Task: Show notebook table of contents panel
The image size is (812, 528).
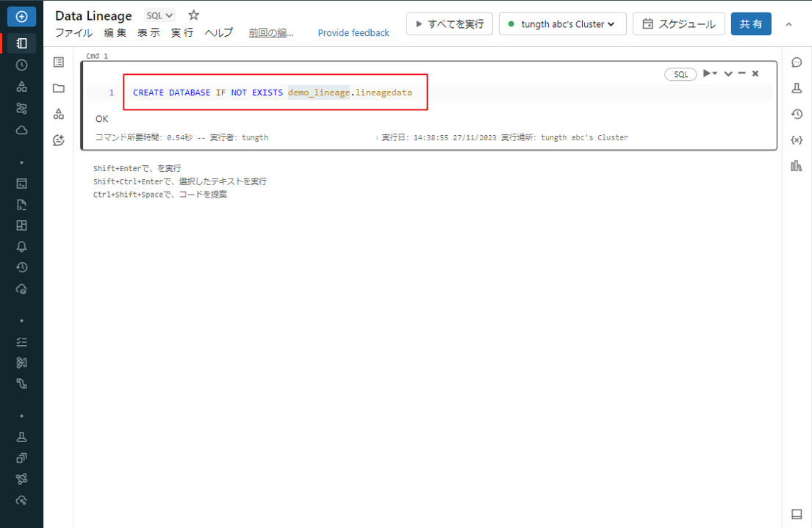Action: pyautogui.click(x=59, y=62)
